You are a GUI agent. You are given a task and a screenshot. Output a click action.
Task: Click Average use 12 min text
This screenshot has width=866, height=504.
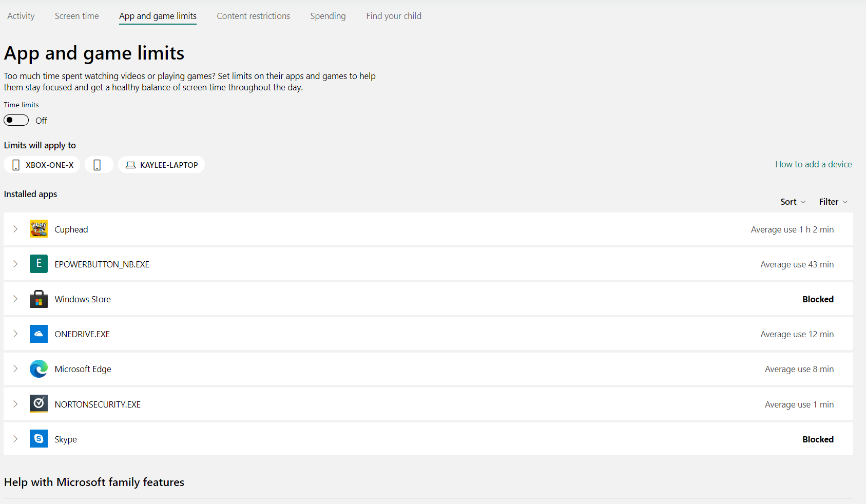point(797,334)
